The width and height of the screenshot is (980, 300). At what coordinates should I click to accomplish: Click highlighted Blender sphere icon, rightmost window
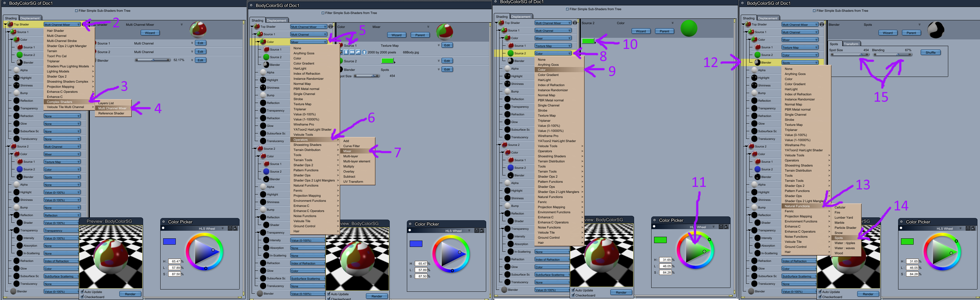pos(758,63)
